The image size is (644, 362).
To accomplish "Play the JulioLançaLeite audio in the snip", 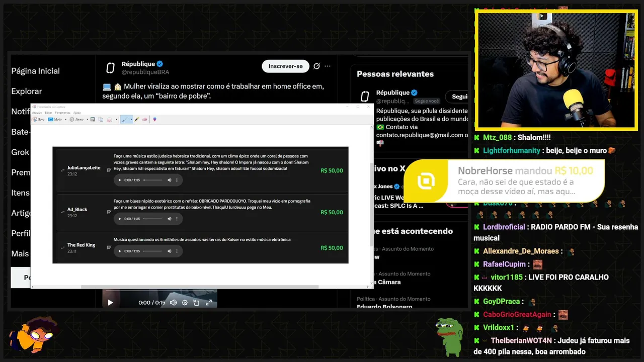I will point(120,180).
